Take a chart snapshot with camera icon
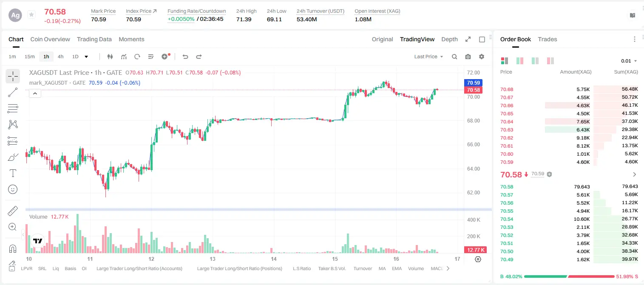644x285 pixels. pos(468,57)
